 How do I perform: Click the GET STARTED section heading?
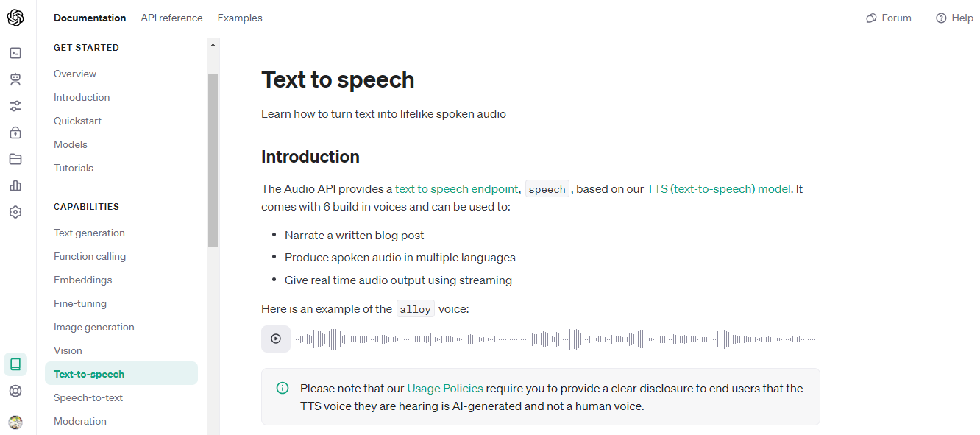[x=86, y=47]
